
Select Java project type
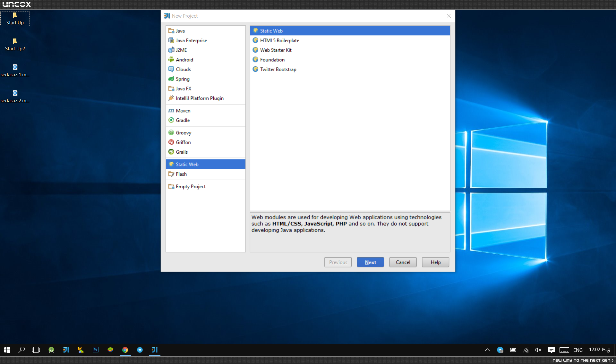pyautogui.click(x=206, y=31)
